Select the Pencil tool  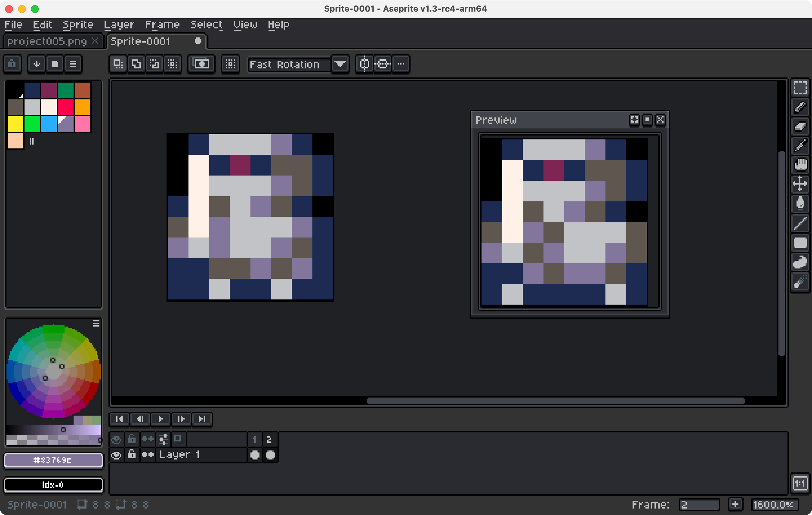(x=800, y=107)
